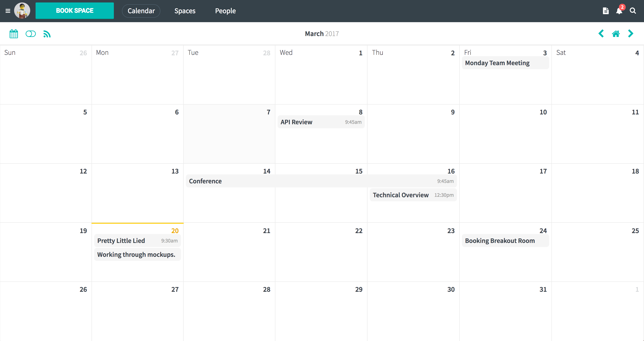Select day 10 cell
The height and width of the screenshot is (341, 644).
tap(505, 134)
